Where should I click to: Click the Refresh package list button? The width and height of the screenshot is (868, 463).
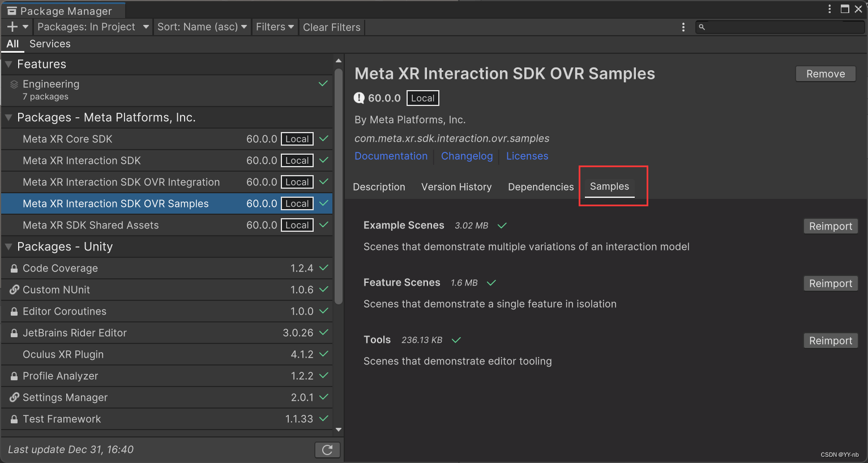(x=327, y=449)
